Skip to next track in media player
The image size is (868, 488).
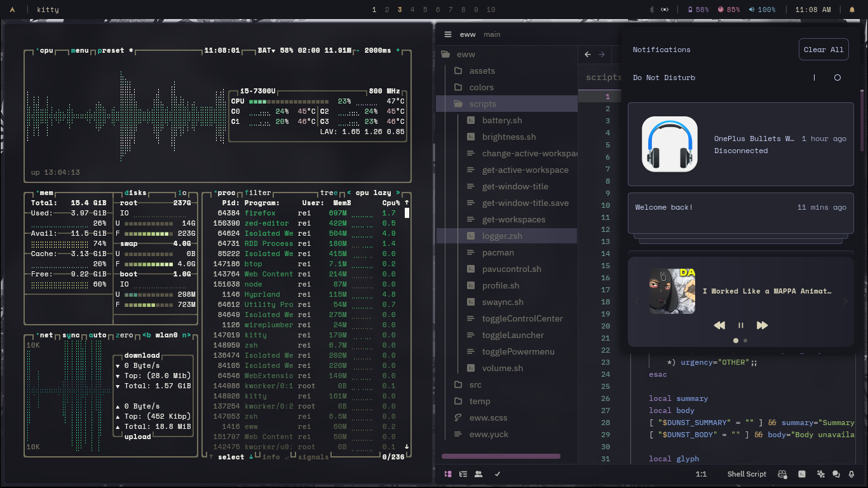pos(762,325)
